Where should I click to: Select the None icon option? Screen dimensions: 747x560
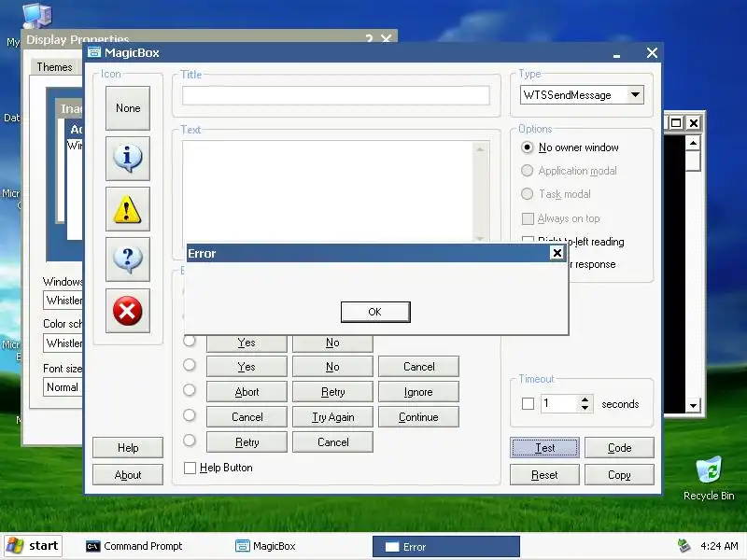tap(128, 108)
